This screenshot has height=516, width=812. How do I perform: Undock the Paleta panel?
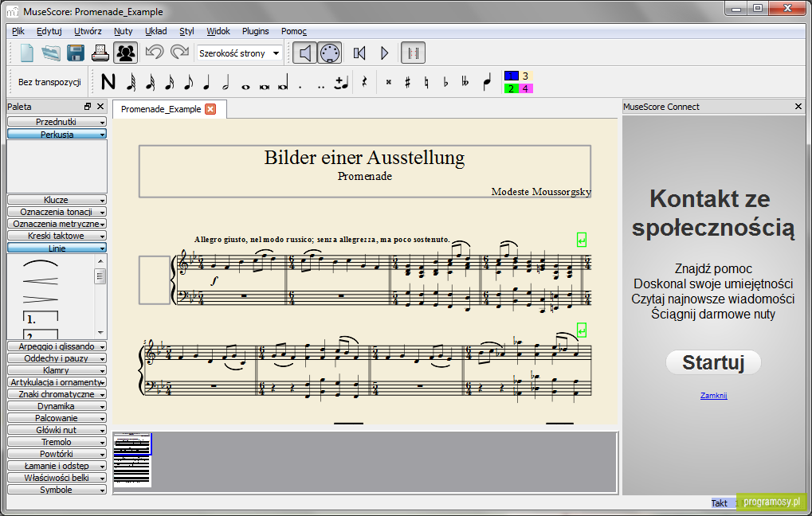pos(88,107)
